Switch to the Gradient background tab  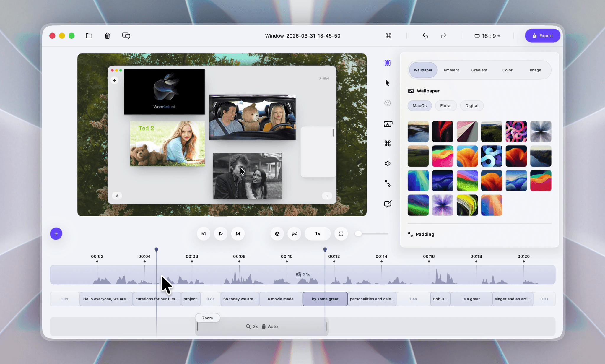[479, 70]
